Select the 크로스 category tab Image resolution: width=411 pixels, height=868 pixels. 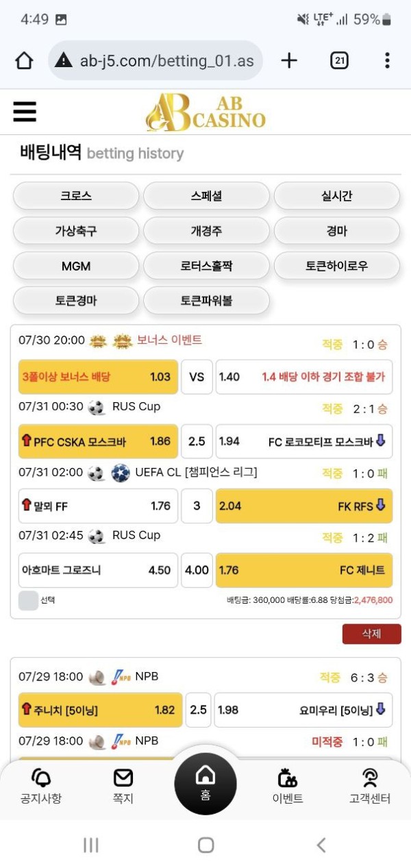pyautogui.click(x=76, y=196)
